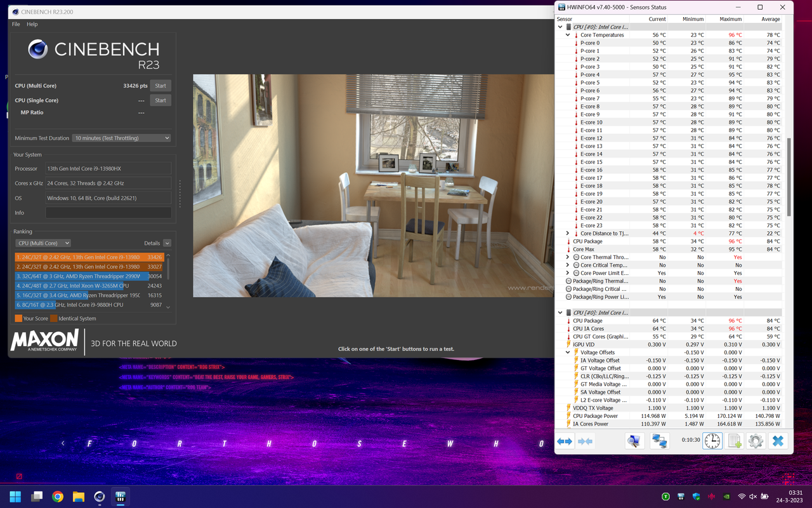Click HWiNFO vertical scrollbar
812x508 pixels.
[x=789, y=177]
